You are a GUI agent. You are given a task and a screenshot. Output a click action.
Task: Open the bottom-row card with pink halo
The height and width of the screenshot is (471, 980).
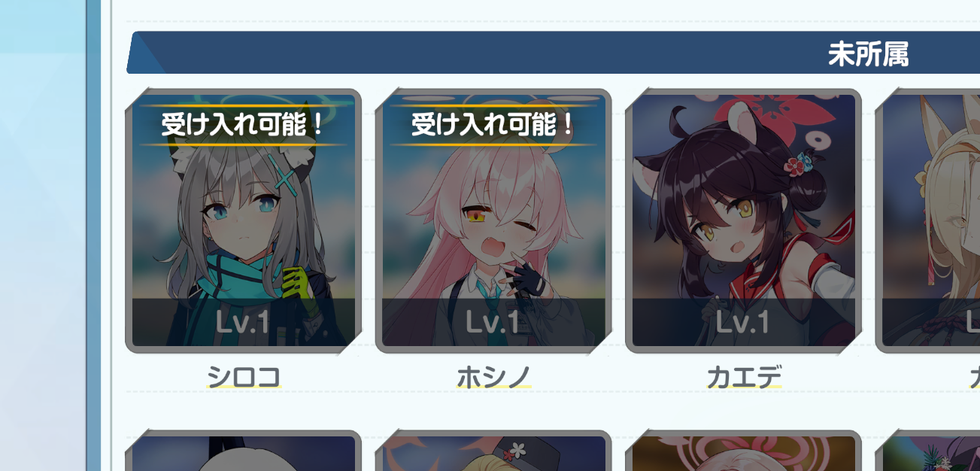[x=743, y=451]
